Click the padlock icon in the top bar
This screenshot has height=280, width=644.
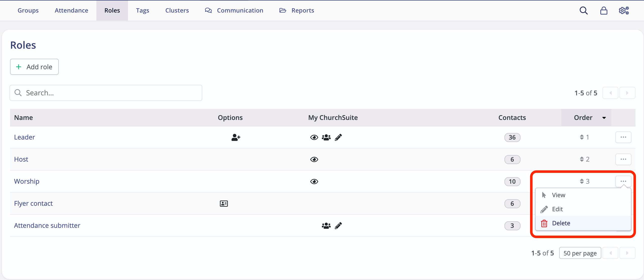604,10
